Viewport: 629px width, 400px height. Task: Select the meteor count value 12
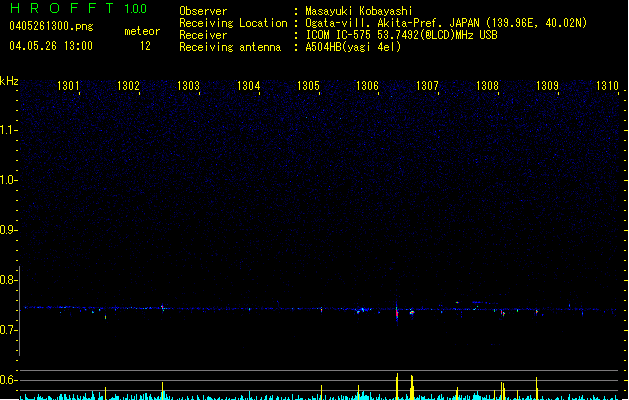tap(145, 46)
